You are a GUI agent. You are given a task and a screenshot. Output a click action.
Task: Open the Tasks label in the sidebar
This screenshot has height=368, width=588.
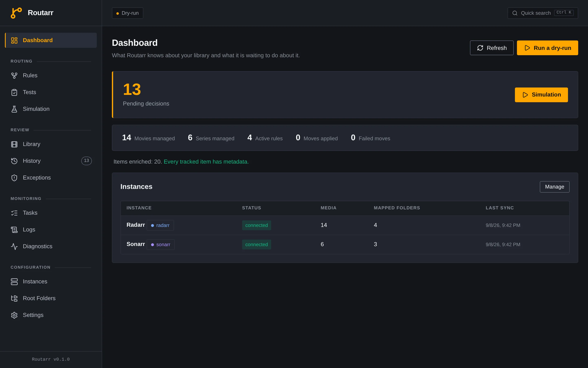pos(30,213)
